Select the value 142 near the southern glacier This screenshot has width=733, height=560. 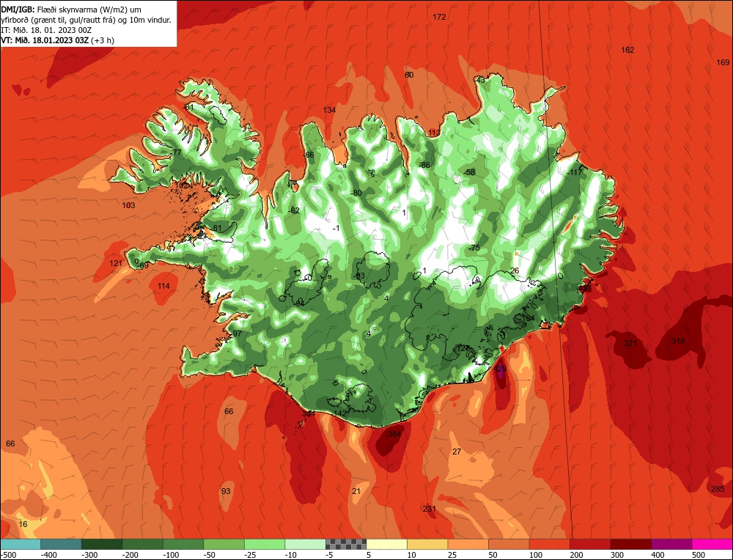pos(340,413)
